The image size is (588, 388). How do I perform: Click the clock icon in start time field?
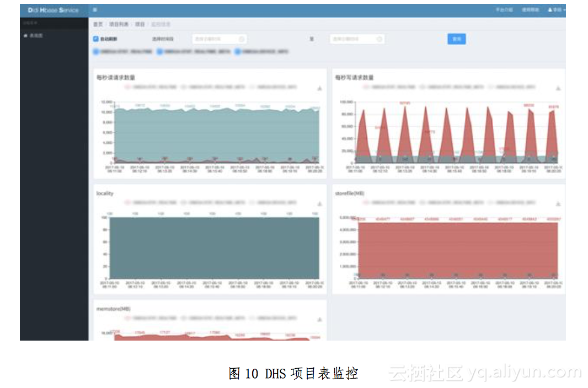242,39
